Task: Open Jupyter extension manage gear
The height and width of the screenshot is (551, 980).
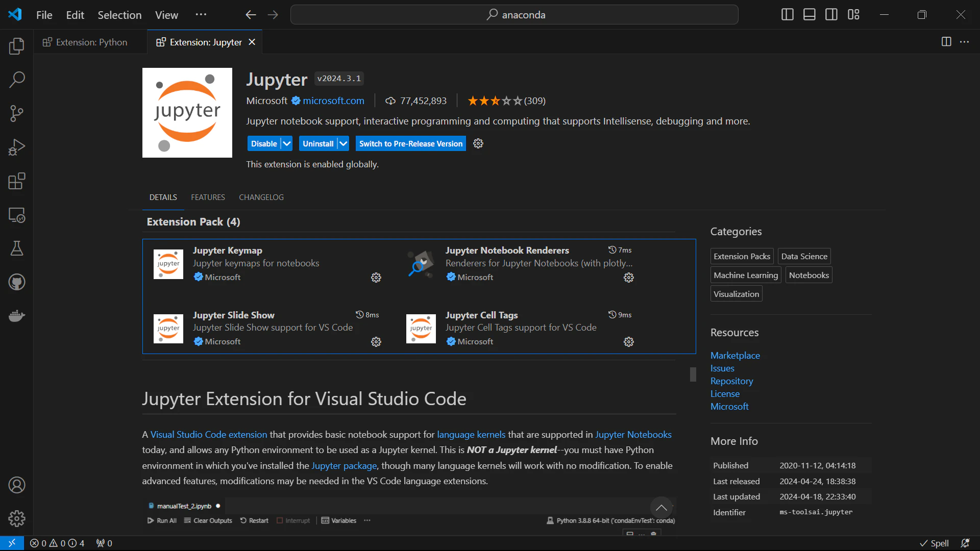Action: pos(478,144)
